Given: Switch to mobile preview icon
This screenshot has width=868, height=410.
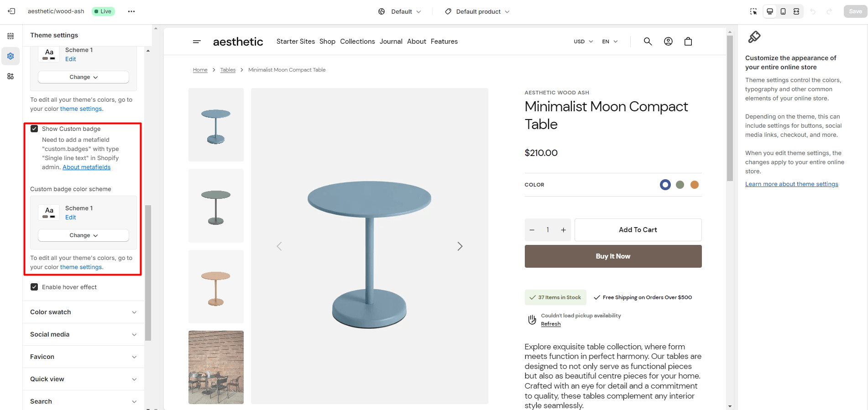Looking at the screenshot, I should tap(783, 11).
